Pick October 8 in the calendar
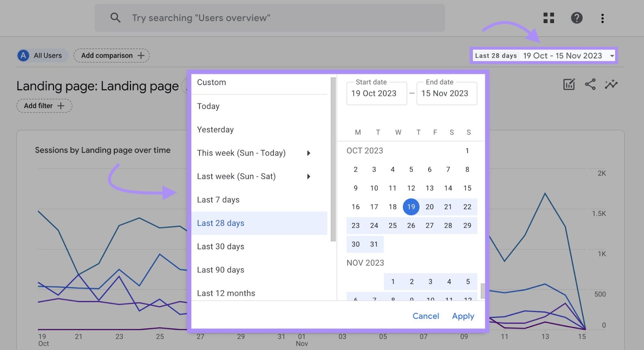 click(467, 170)
